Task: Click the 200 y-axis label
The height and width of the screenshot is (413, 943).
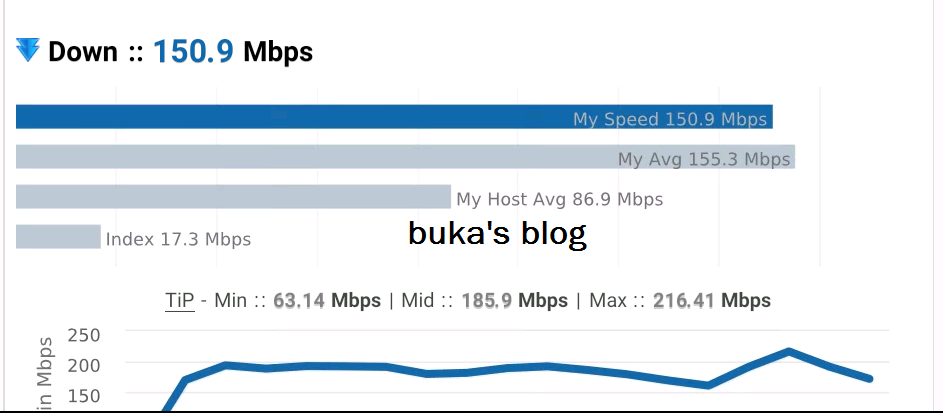Action: click(84, 365)
